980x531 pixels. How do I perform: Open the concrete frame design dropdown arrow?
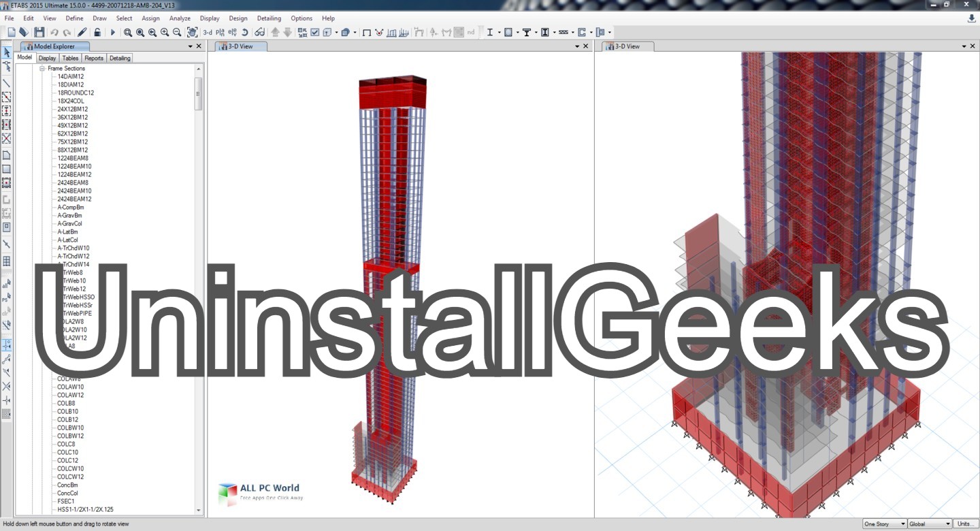coord(517,32)
